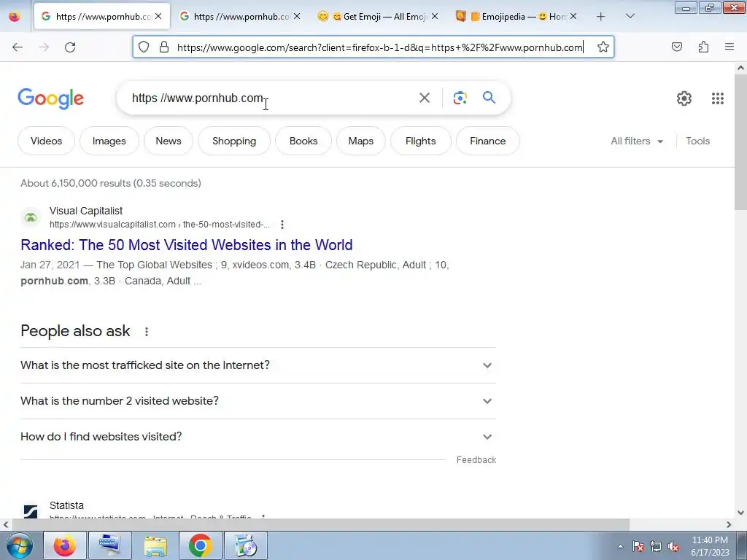Close the Emojipedia tab
This screenshot has width=747, height=560.
573,16
